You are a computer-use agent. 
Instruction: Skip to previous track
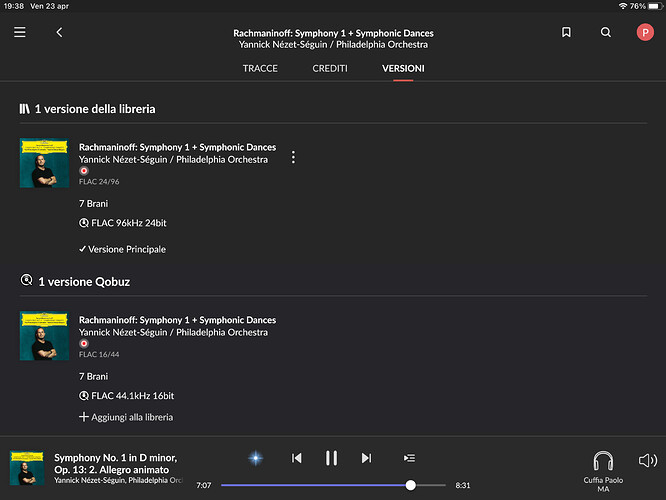point(296,458)
